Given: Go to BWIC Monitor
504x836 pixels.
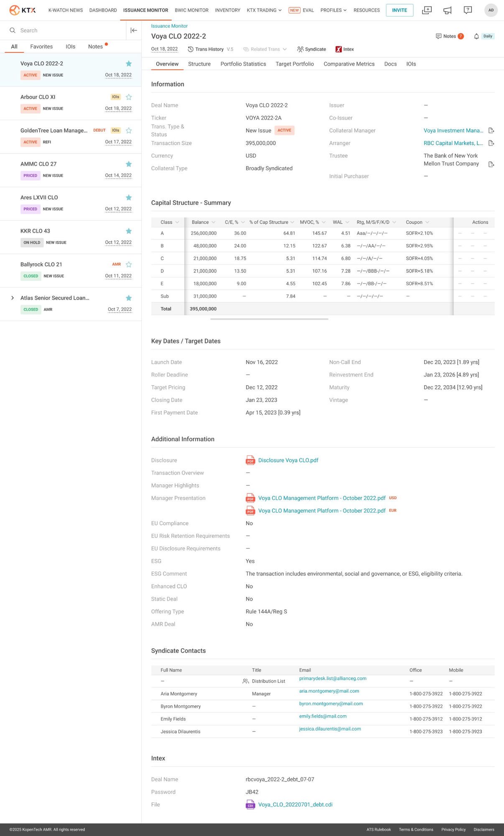Looking at the screenshot, I should [191, 10].
